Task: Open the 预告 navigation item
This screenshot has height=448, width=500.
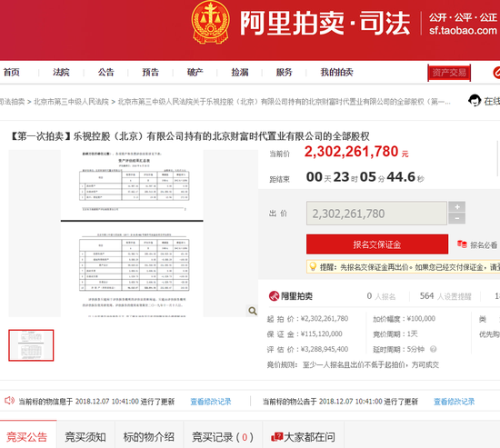Action: click(x=151, y=73)
